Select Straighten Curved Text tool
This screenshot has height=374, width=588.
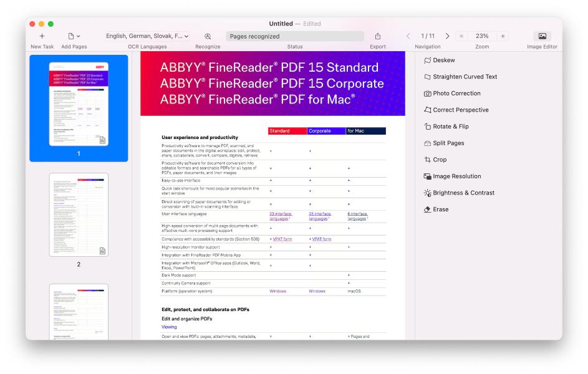(x=461, y=77)
